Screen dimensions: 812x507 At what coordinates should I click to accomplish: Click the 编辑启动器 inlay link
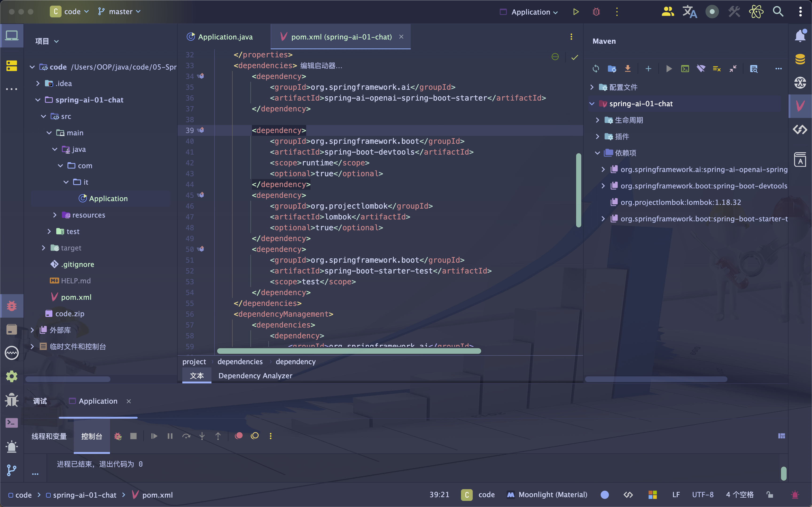(321, 65)
